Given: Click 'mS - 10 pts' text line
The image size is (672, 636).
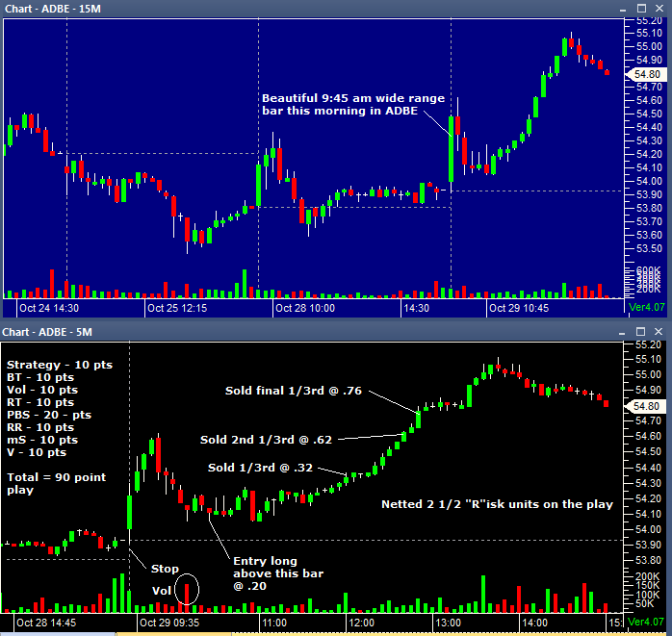Looking at the screenshot, I should click(x=42, y=440).
